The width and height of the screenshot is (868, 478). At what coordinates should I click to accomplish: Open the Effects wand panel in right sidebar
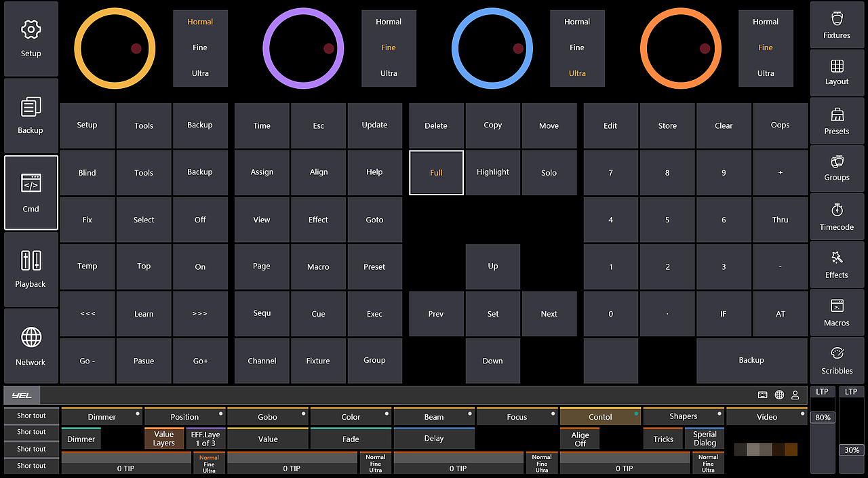point(837,264)
